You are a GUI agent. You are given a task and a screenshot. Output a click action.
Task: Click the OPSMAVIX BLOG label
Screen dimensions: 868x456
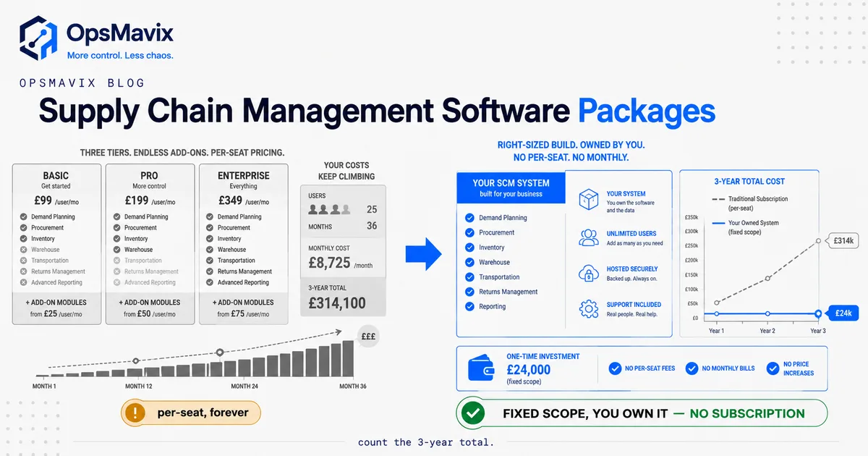(82, 83)
